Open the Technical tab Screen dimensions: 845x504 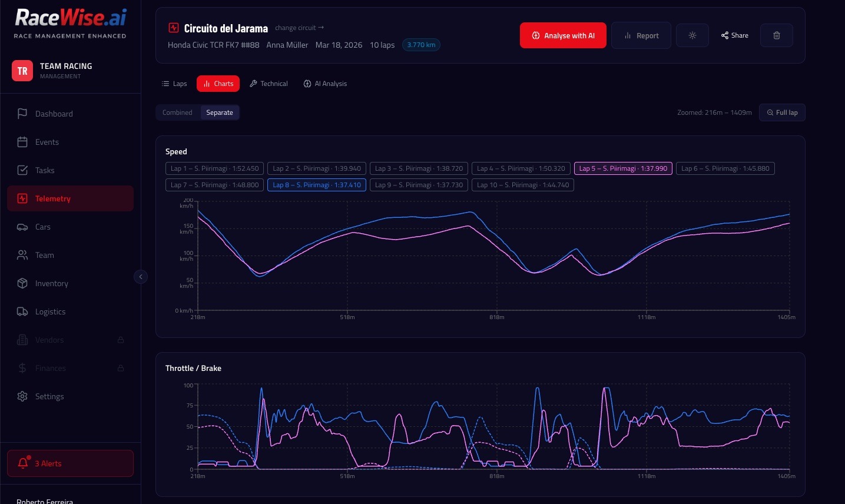coord(269,84)
